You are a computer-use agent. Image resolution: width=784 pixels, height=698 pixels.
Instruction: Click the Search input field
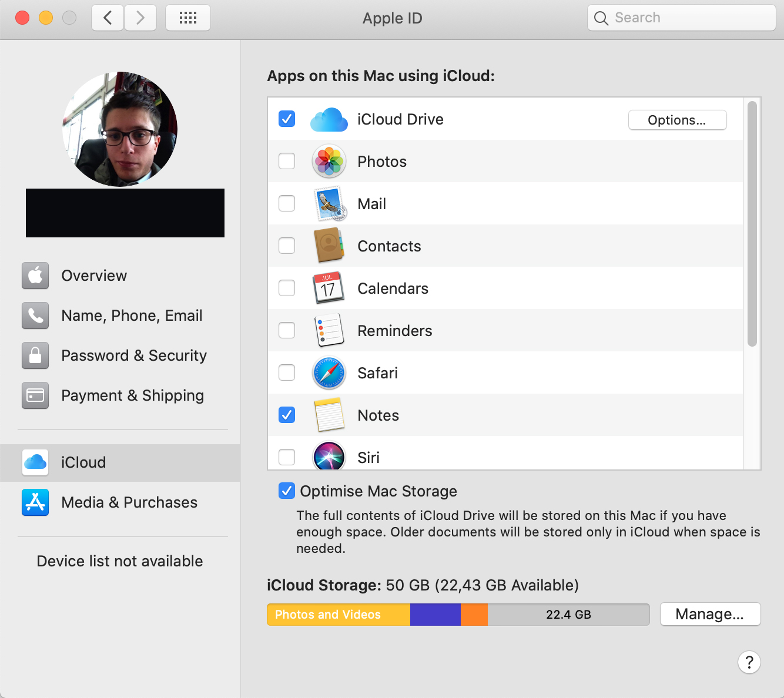point(682,18)
